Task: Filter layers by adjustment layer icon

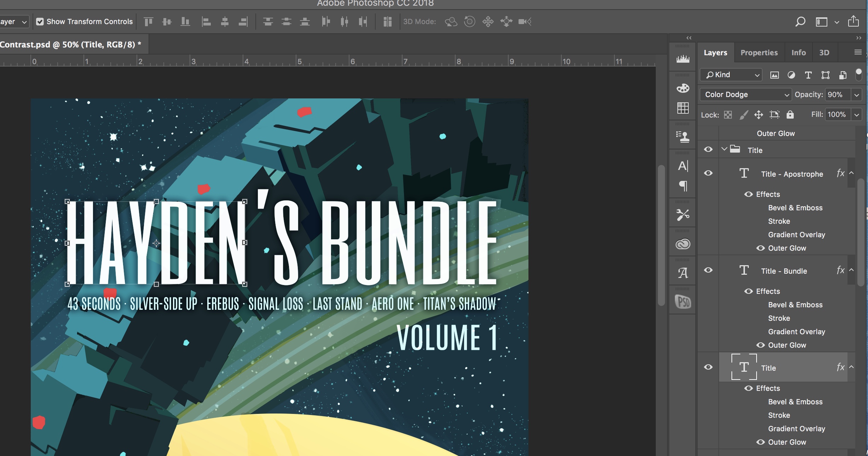Action: tap(791, 75)
